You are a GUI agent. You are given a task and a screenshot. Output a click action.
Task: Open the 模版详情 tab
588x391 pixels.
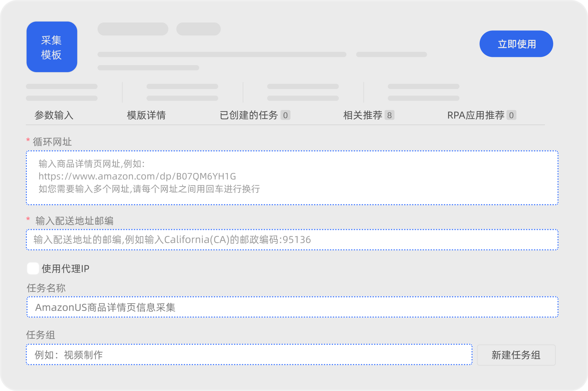point(146,115)
